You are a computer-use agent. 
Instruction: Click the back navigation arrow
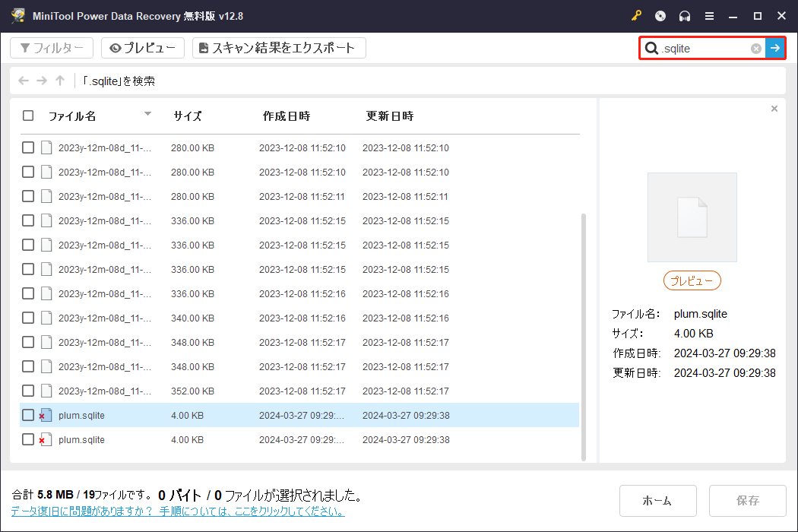point(23,81)
